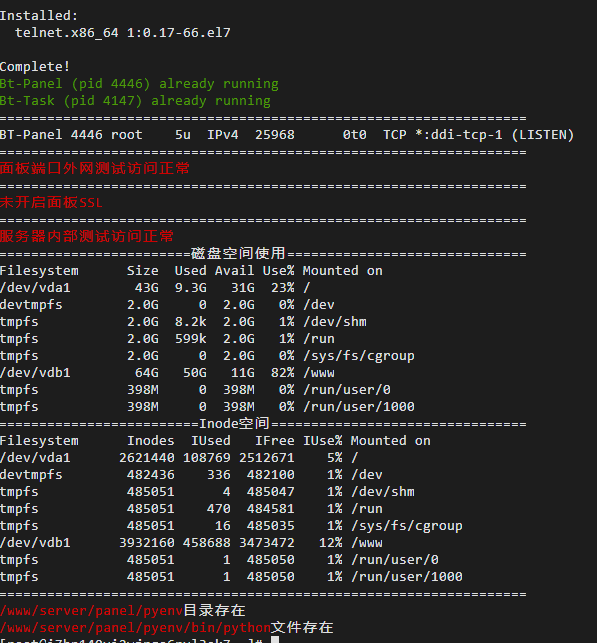Click the red 面板端口外网测试访问正常 message
This screenshot has width=597, height=643.
click(x=95, y=169)
